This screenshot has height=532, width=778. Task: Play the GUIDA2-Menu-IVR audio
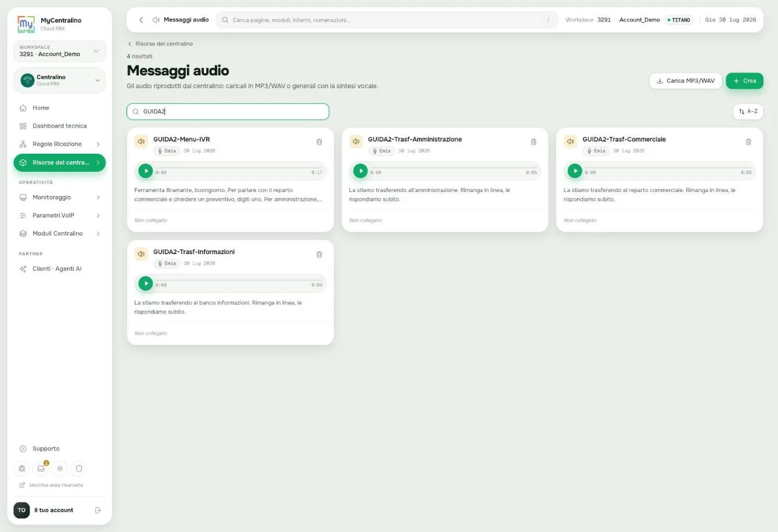(146, 171)
